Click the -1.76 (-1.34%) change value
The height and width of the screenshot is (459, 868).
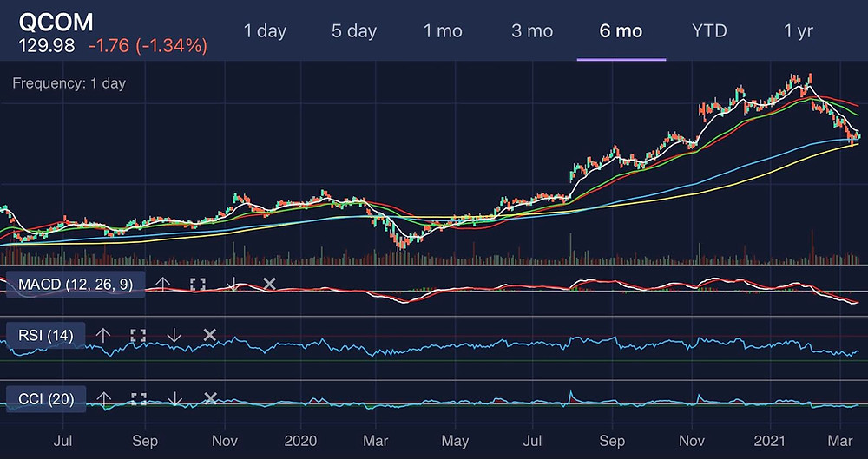click(148, 46)
